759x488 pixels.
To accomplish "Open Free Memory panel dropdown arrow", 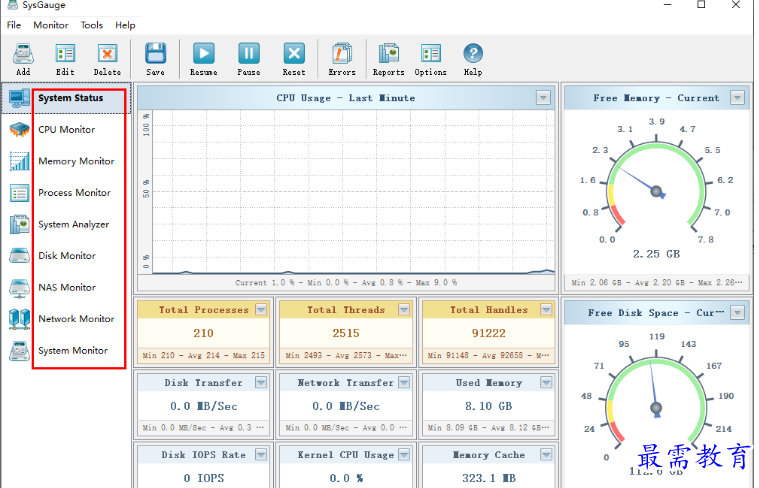I will [737, 98].
